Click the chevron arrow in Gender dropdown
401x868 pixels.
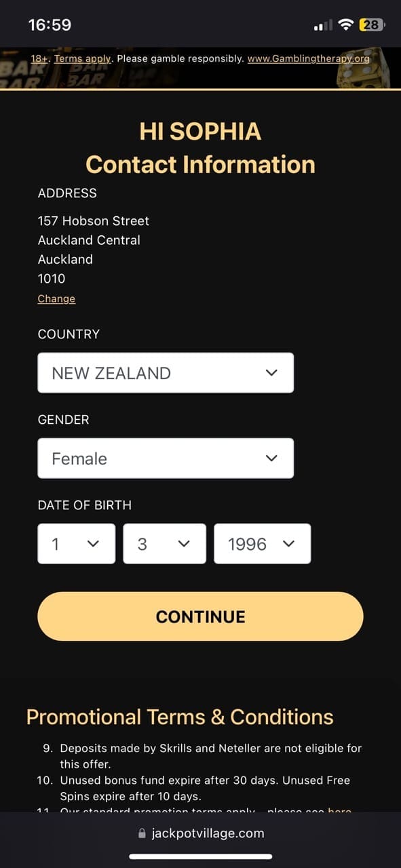coord(271,458)
